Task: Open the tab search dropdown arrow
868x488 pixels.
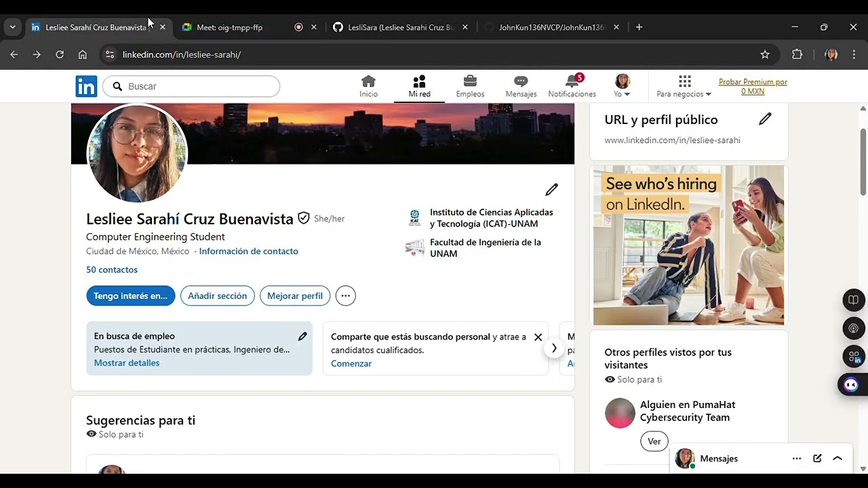Action: coord(12,27)
